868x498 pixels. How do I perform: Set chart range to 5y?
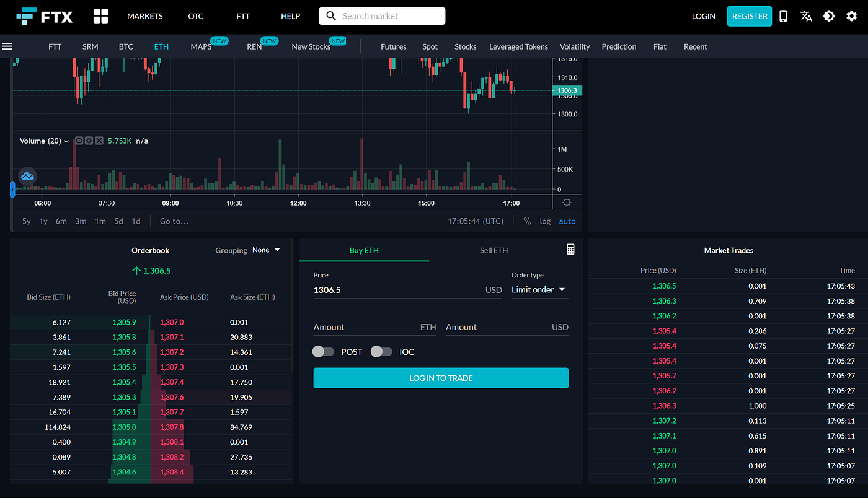point(27,221)
